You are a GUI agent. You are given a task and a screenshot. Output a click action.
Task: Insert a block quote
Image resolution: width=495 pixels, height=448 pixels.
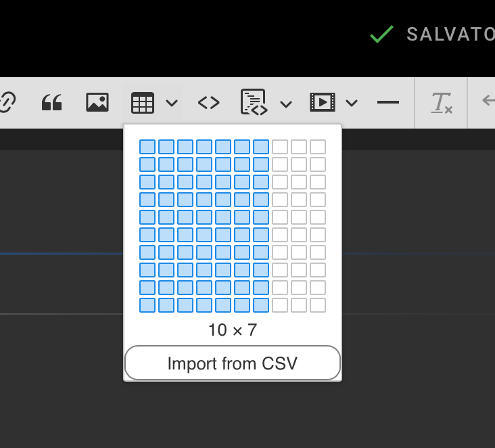(52, 103)
